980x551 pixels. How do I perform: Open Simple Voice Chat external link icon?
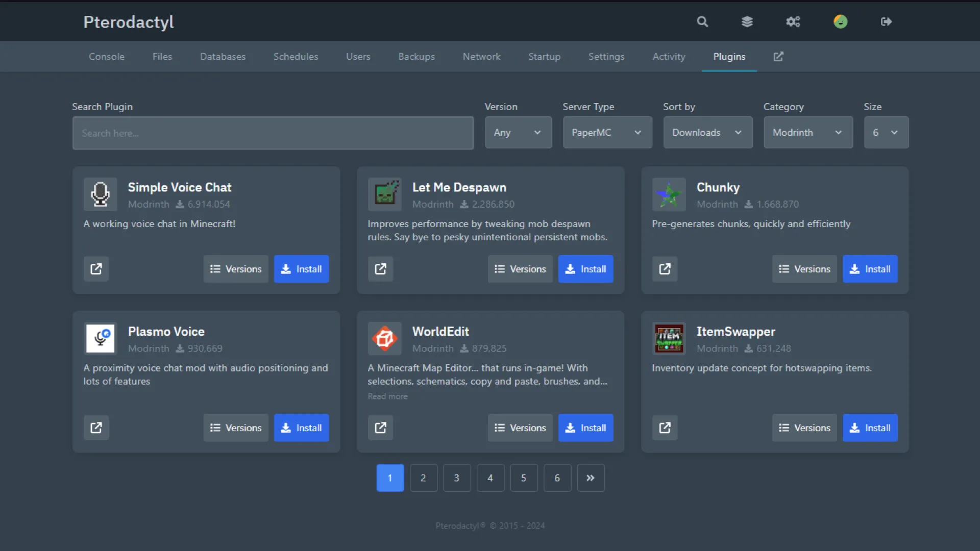click(96, 269)
